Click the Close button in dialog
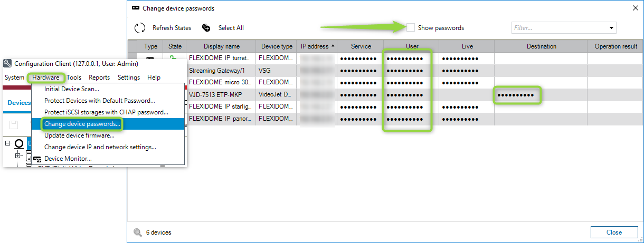 [614, 232]
